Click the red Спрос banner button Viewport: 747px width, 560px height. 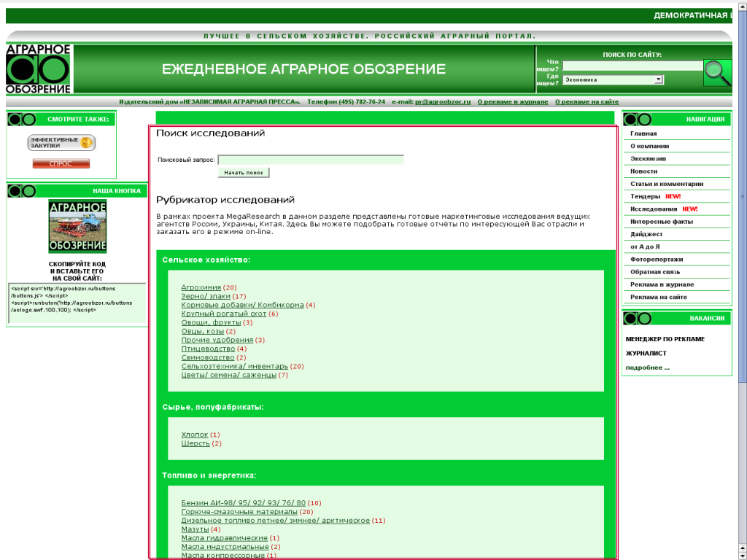[x=61, y=164]
